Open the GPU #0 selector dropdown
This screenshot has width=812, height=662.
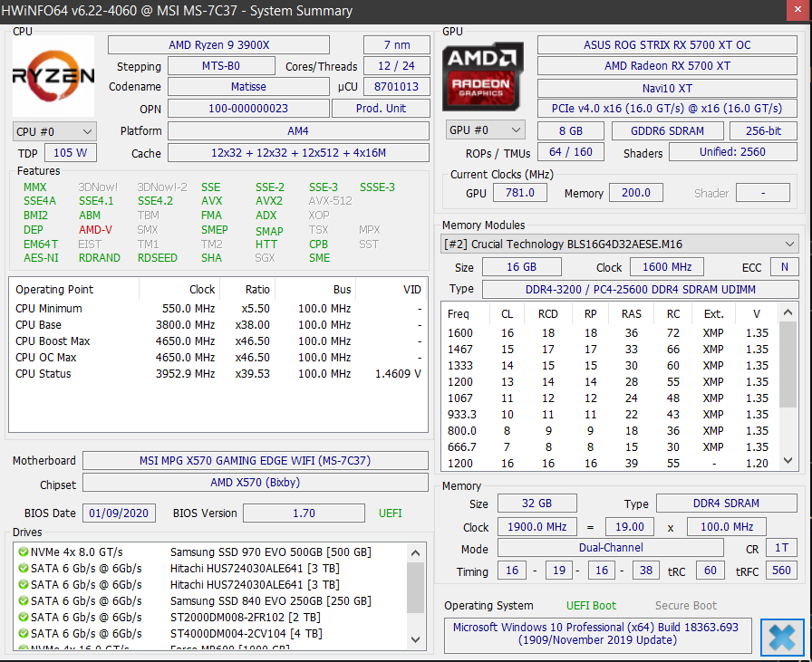(x=485, y=130)
